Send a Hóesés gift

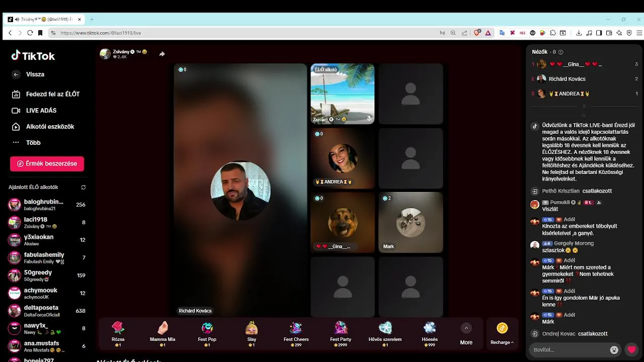coord(430,334)
